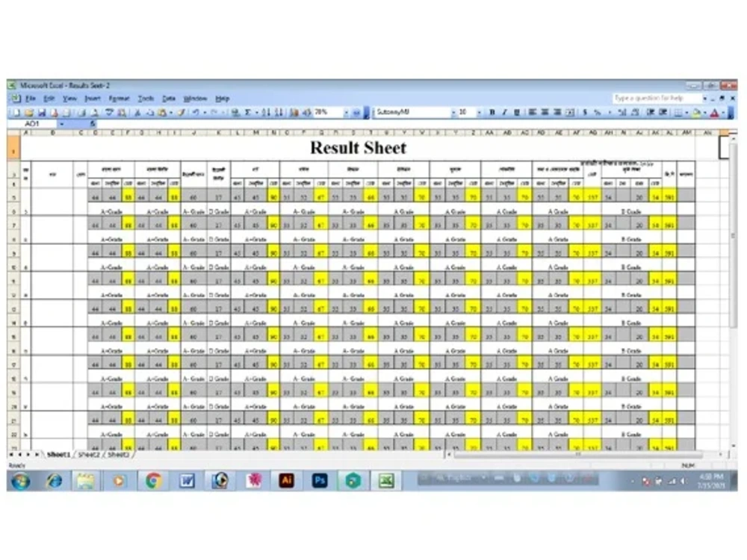Save the workbook with the Save icon

(x=41, y=113)
